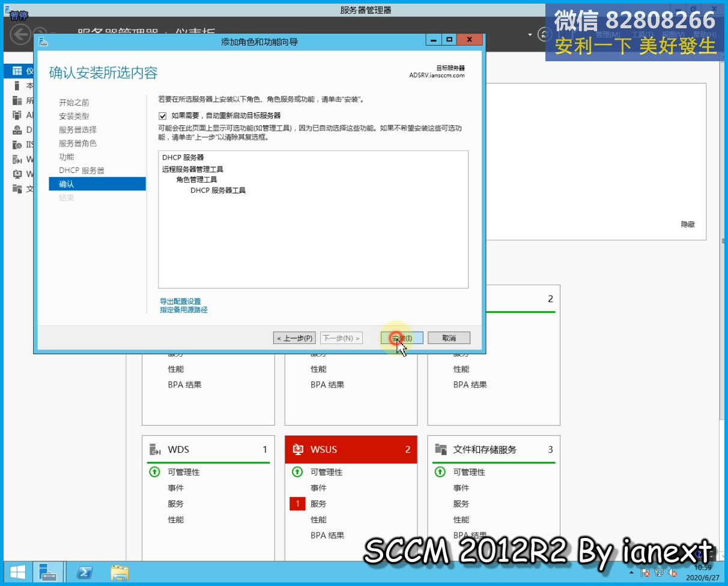
Task: Open WDS tile 事件 row
Action: tap(176, 488)
